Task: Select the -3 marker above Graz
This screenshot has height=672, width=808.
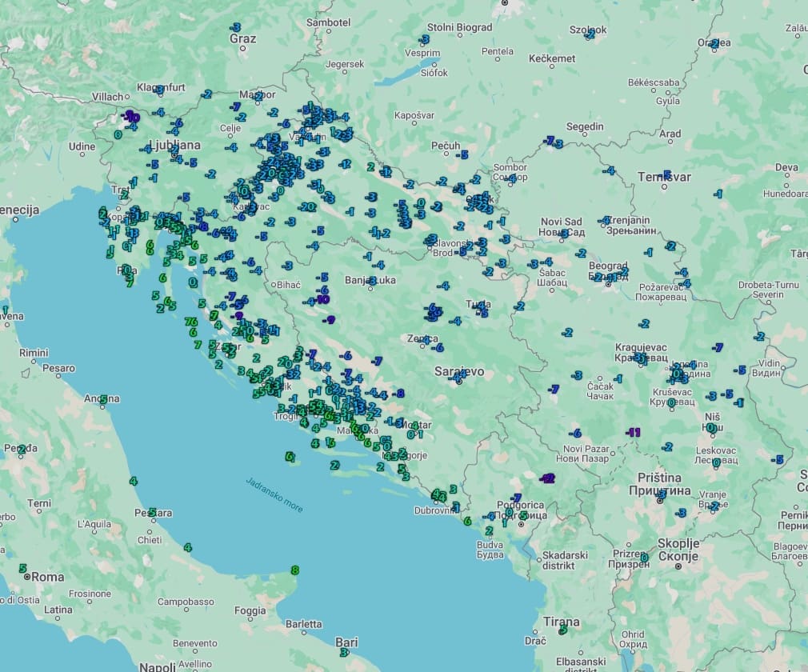Action: [235, 27]
